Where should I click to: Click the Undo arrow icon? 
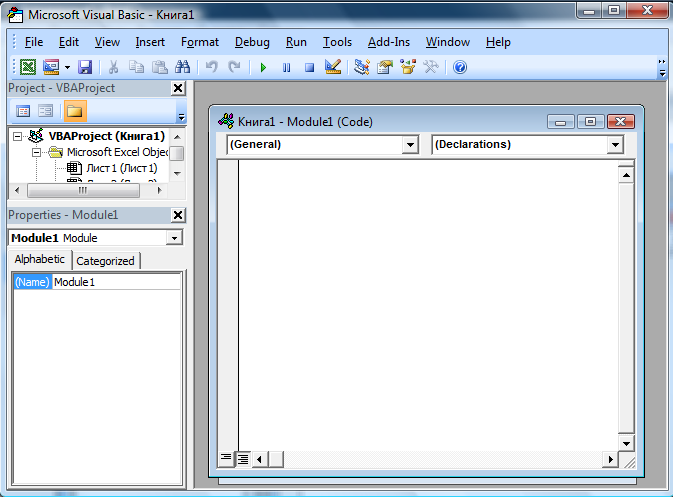point(212,67)
